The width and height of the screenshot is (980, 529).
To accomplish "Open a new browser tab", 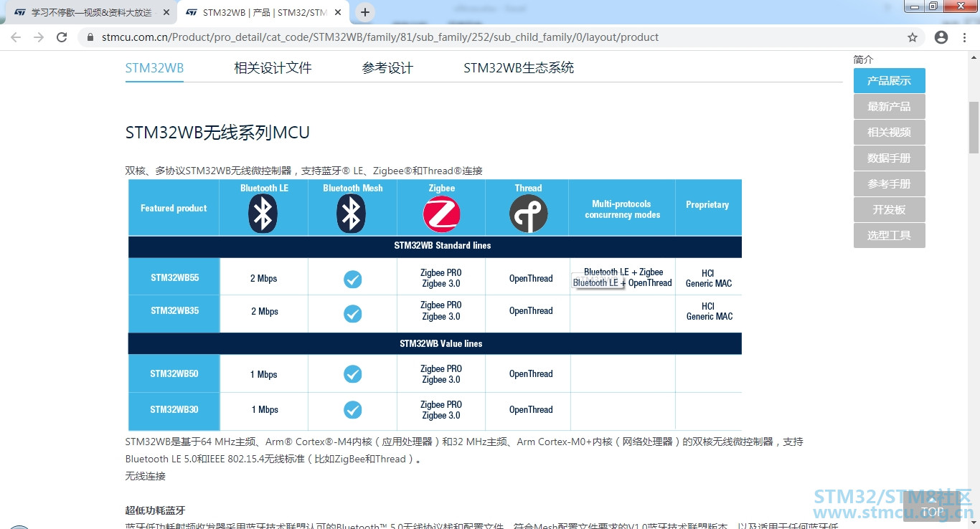I will click(x=365, y=12).
